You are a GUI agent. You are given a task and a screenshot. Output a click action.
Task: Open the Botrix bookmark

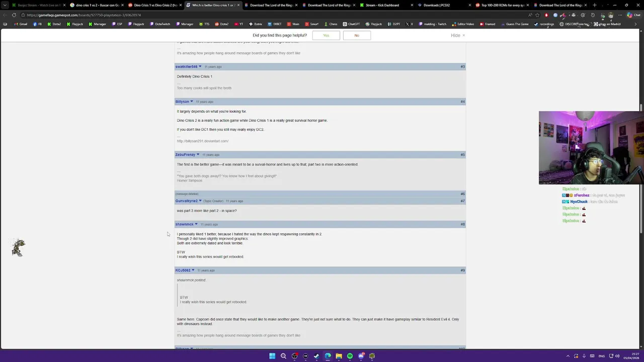pos(255,24)
